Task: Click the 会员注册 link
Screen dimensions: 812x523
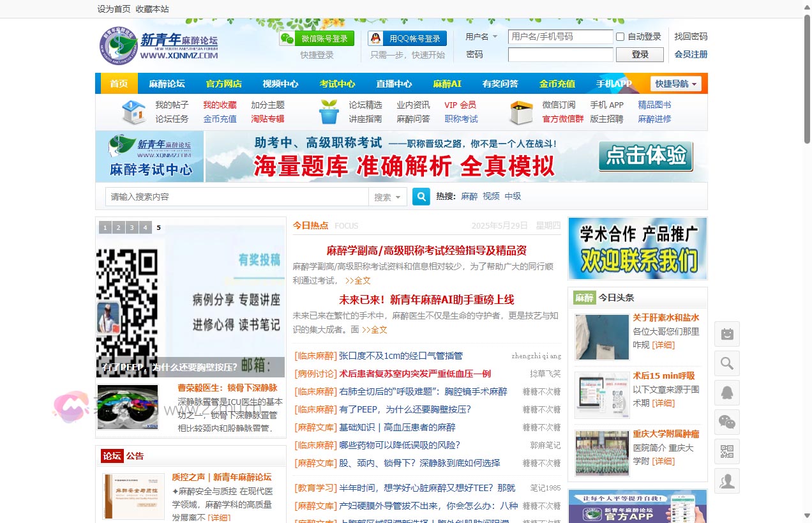Action: (691, 54)
